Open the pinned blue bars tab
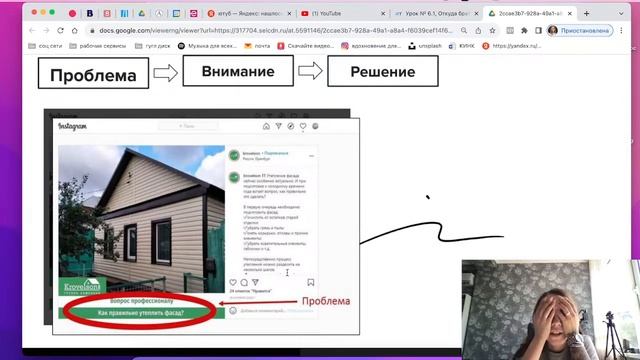Screen dimensions: 640x360 tap(124, 13)
